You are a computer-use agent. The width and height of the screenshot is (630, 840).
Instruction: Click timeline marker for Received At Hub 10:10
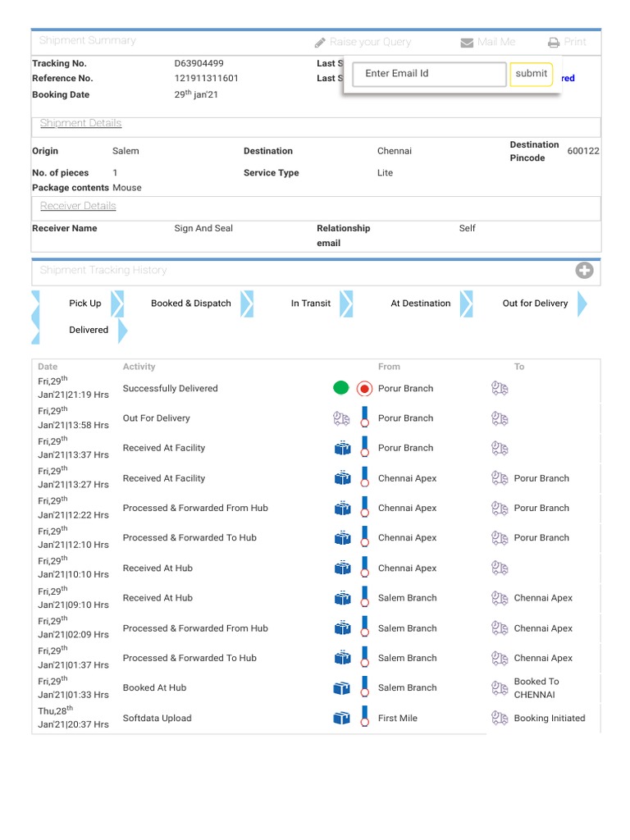(364, 568)
